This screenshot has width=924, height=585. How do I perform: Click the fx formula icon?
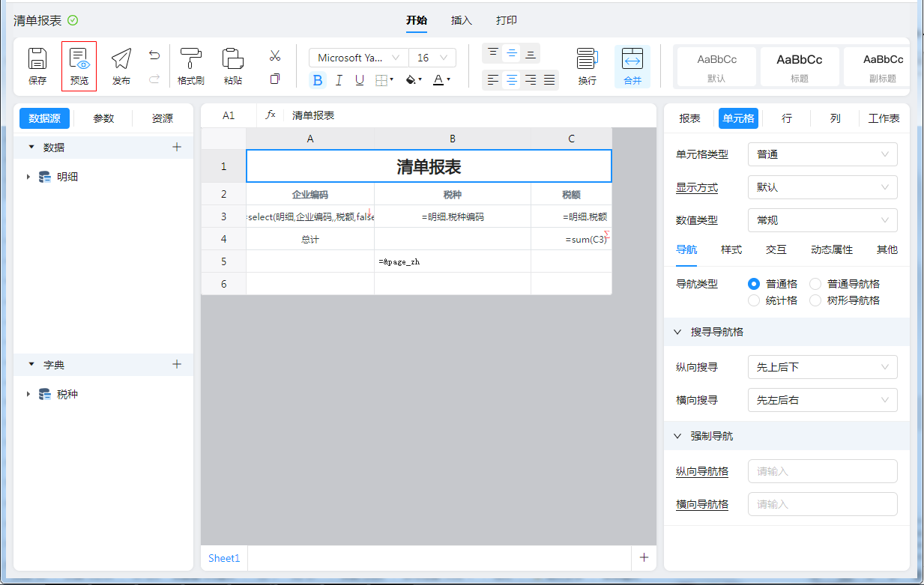pyautogui.click(x=271, y=115)
